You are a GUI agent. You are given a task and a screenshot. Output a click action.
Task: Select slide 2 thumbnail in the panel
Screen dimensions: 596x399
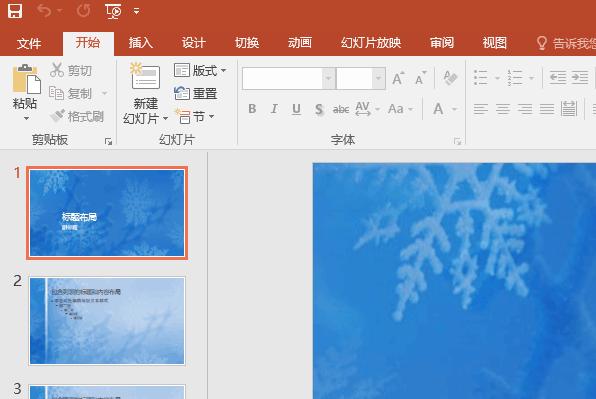point(107,321)
